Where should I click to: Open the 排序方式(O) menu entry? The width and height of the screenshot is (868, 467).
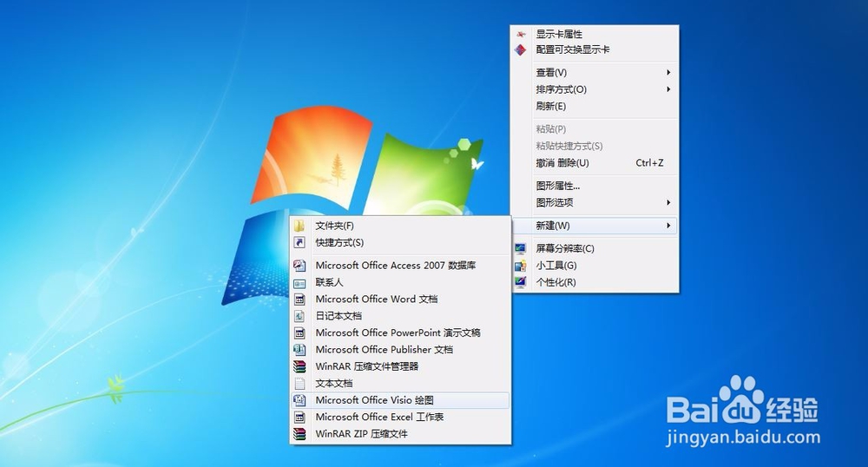tap(595, 89)
